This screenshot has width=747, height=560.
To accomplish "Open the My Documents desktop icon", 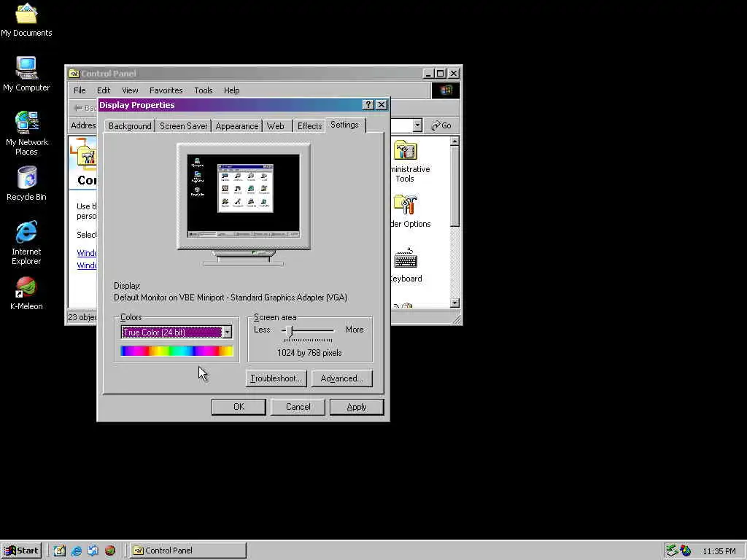I will 26,20.
